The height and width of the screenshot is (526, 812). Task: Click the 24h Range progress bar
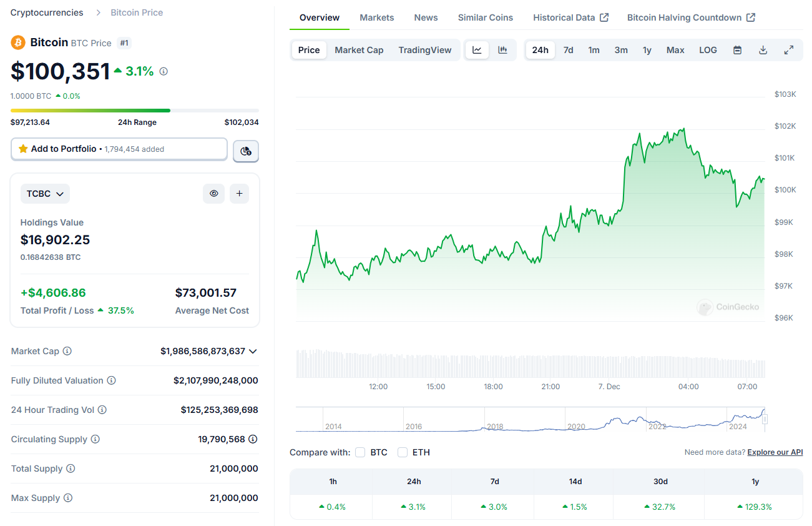[x=134, y=109]
